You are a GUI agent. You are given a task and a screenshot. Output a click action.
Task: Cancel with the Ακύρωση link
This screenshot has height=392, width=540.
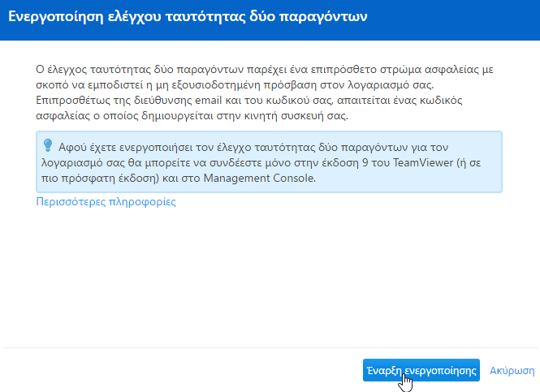pyautogui.click(x=512, y=370)
